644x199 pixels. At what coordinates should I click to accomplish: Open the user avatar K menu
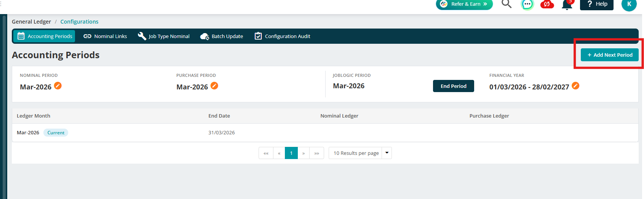point(629,4)
